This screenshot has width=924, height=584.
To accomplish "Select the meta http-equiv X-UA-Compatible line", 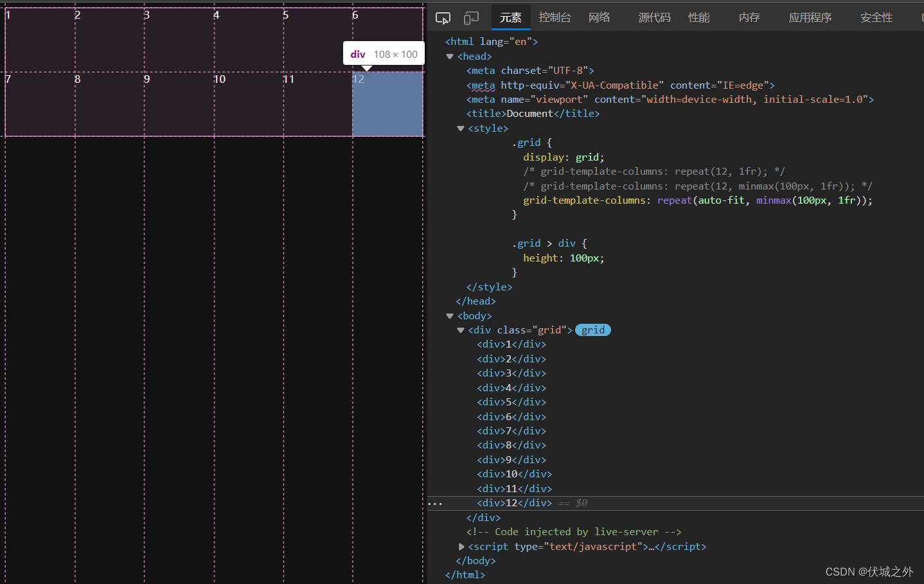I will pyautogui.click(x=621, y=85).
